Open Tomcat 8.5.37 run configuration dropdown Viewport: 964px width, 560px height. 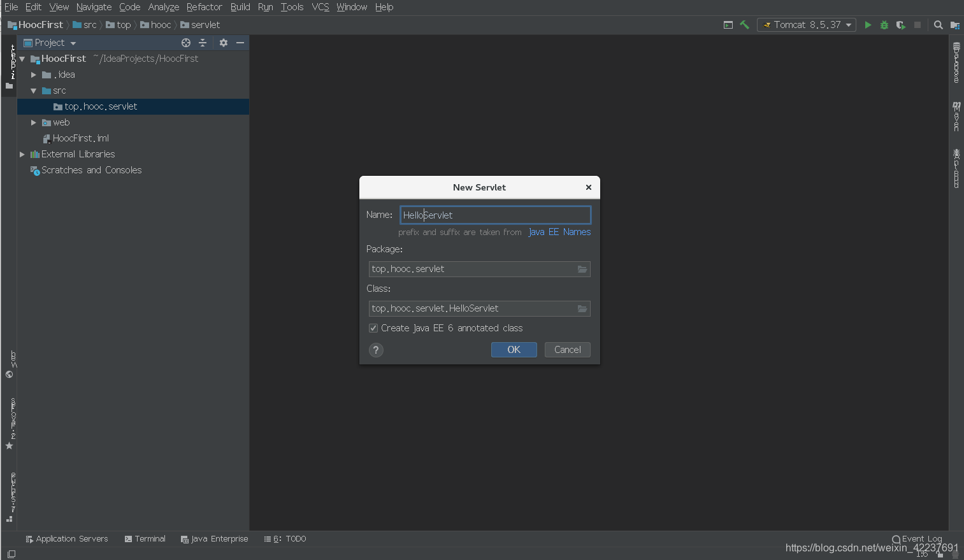806,25
